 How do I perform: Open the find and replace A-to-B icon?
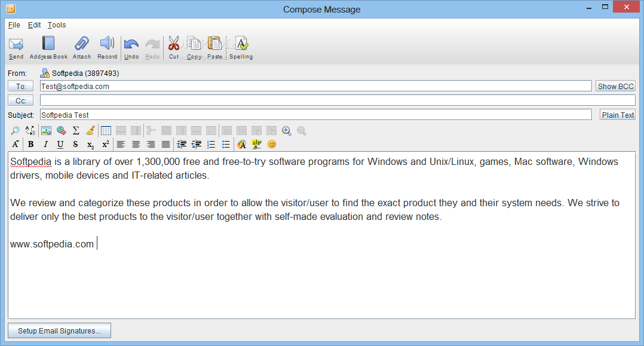(30, 131)
